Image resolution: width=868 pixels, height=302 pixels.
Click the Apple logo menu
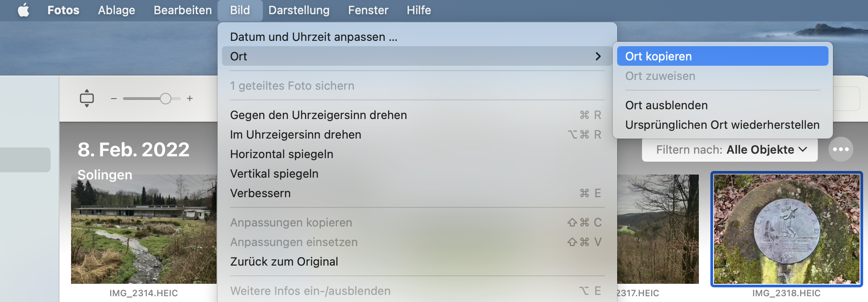tap(24, 10)
